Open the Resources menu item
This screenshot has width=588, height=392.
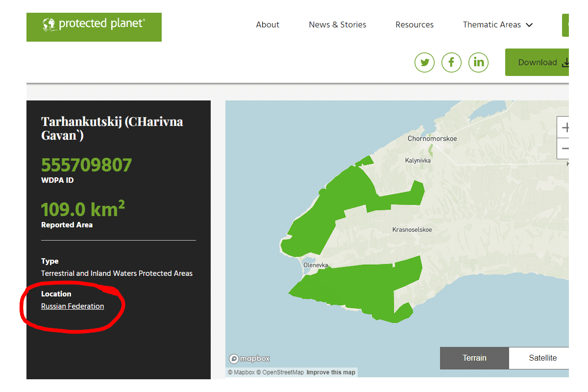(414, 24)
